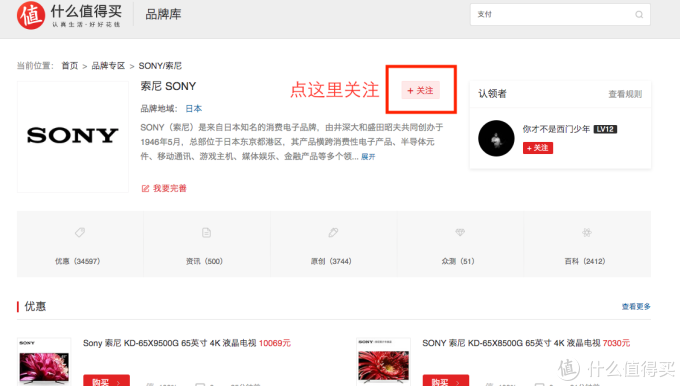Click the red 值 site logo
The image size is (680, 386).
click(x=31, y=15)
